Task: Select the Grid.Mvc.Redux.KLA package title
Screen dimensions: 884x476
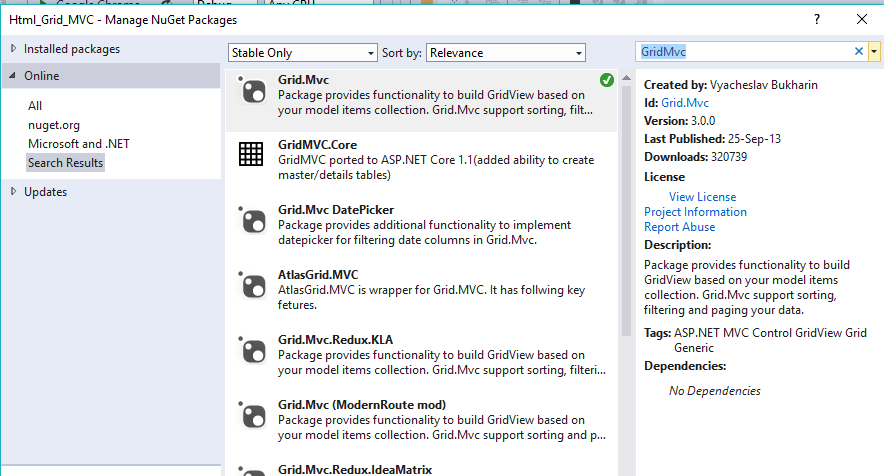Action: (335, 340)
